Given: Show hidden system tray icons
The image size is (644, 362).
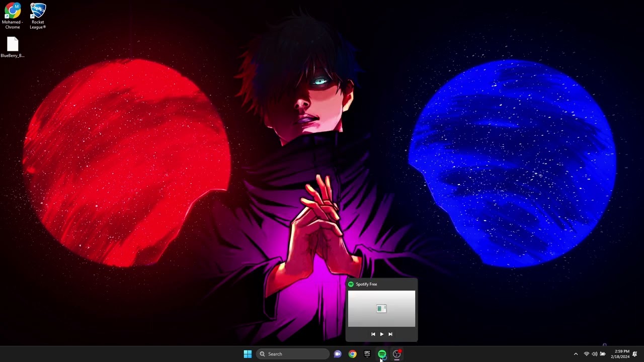Looking at the screenshot, I should (x=576, y=354).
